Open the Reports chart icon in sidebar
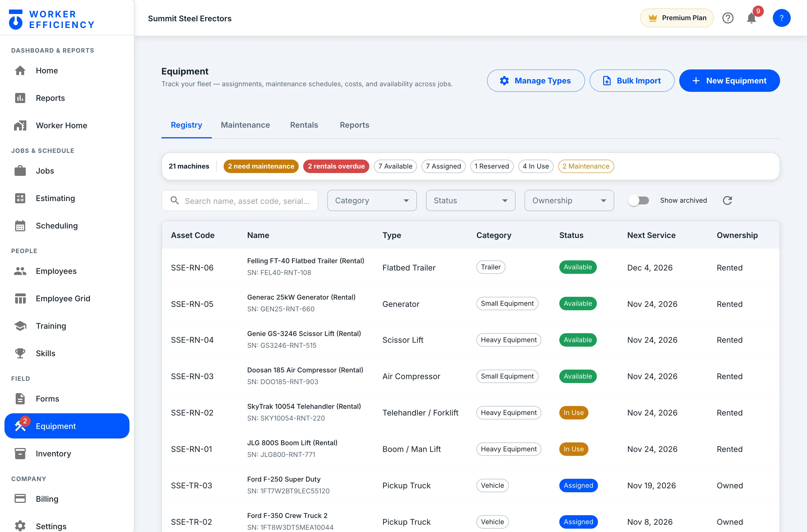 click(x=20, y=98)
